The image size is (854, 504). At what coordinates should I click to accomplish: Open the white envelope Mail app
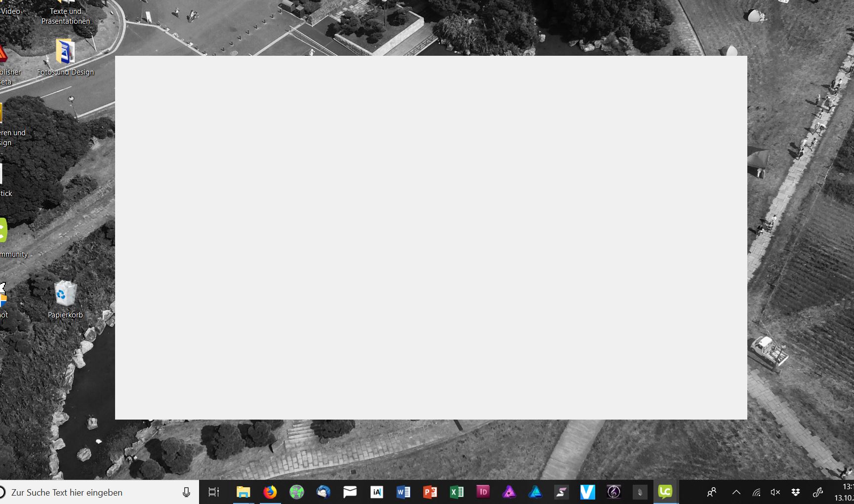pos(350,492)
